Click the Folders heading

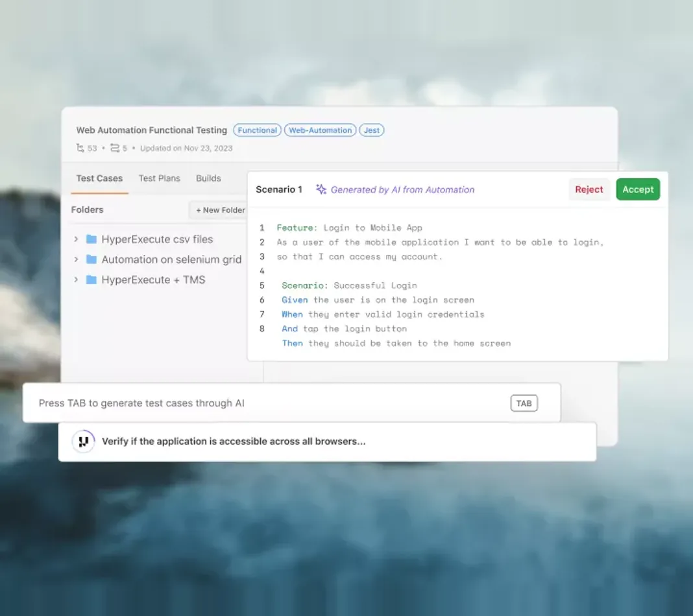pos(87,209)
